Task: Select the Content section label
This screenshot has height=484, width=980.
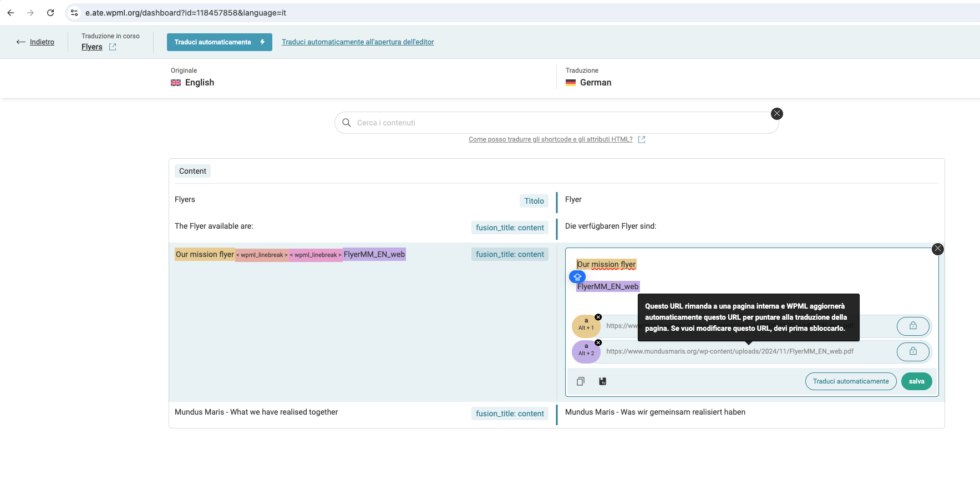Action: coord(192,171)
